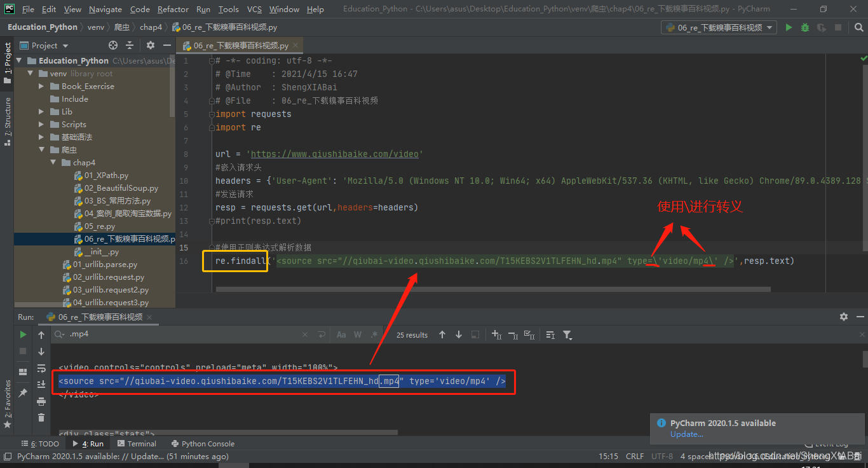Click the editor horizontal scrollbar
This screenshot has width=868, height=468.
tap(493, 289)
